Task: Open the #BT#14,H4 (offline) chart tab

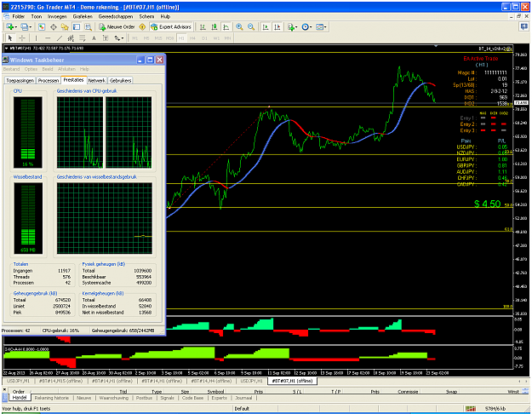Action: (x=212, y=381)
